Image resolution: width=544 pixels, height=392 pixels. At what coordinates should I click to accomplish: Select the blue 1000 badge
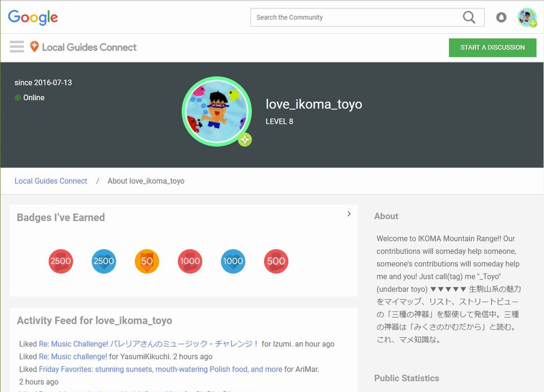tap(233, 261)
